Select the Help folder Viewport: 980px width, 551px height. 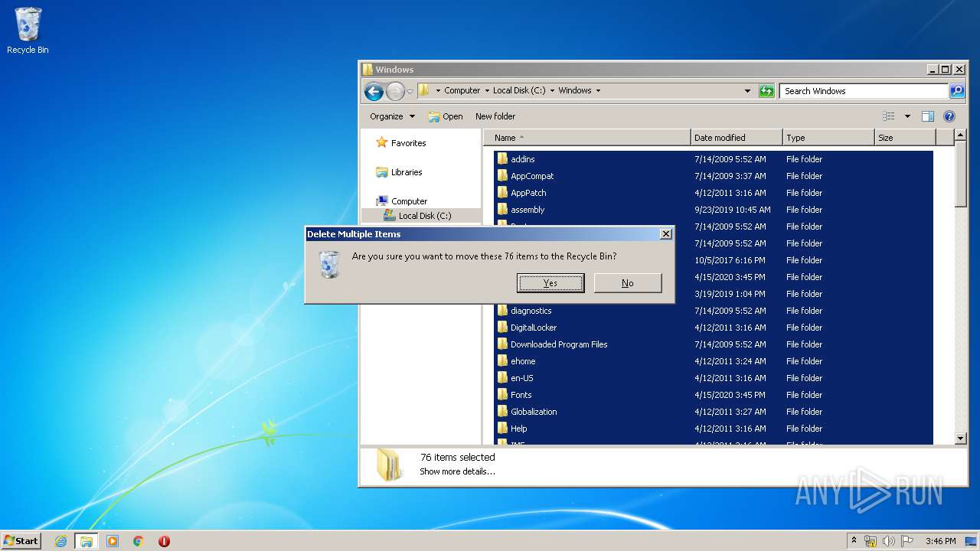(x=519, y=429)
